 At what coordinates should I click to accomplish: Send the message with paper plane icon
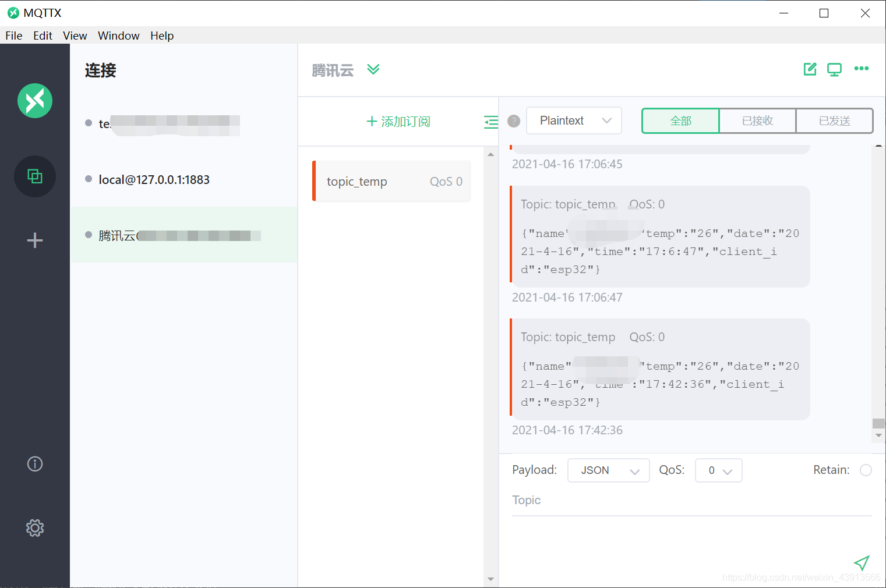pos(862,563)
